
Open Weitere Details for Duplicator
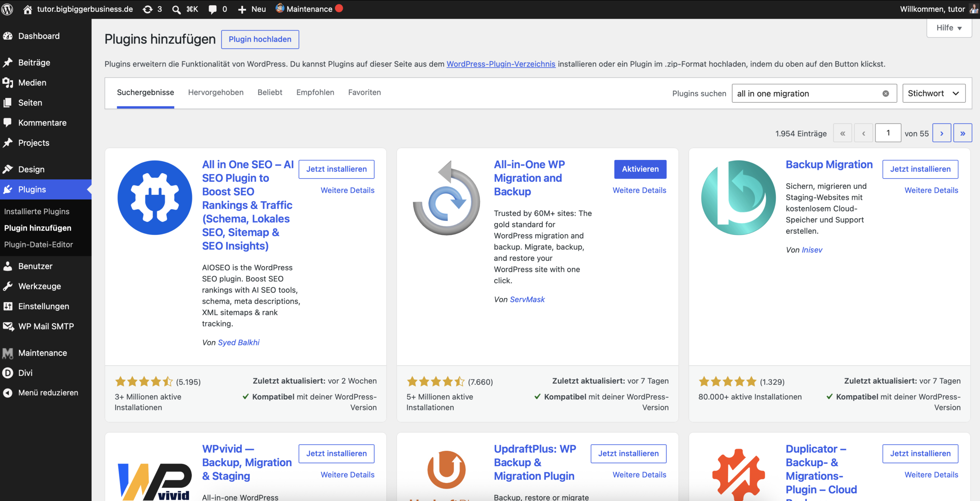click(931, 475)
